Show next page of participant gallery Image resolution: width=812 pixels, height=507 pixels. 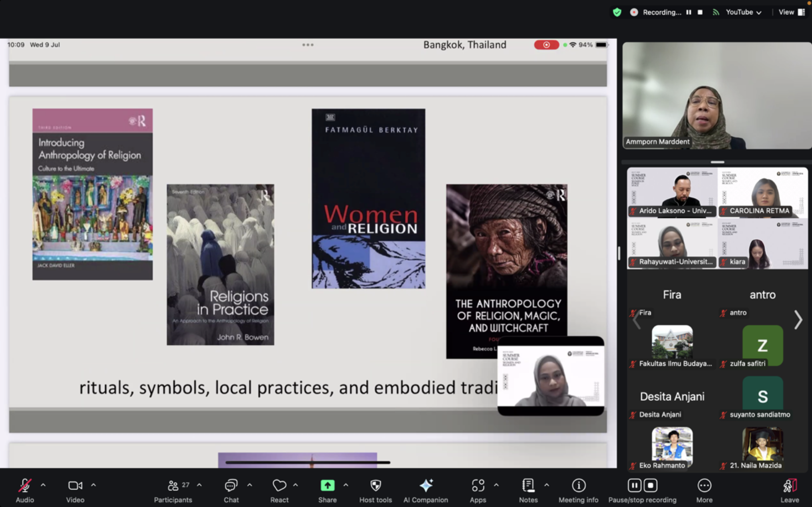pyautogui.click(x=798, y=320)
